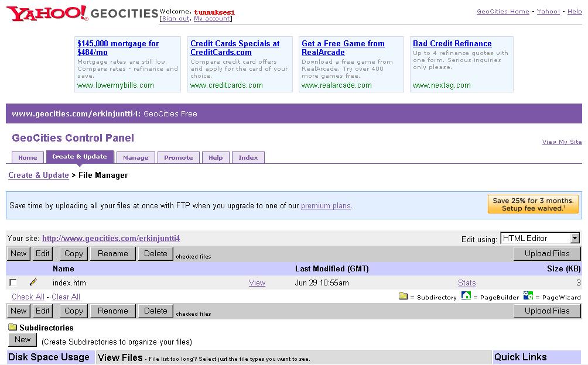Click the Save 25% promo banner
This screenshot has height=365, width=588.
pos(533,204)
